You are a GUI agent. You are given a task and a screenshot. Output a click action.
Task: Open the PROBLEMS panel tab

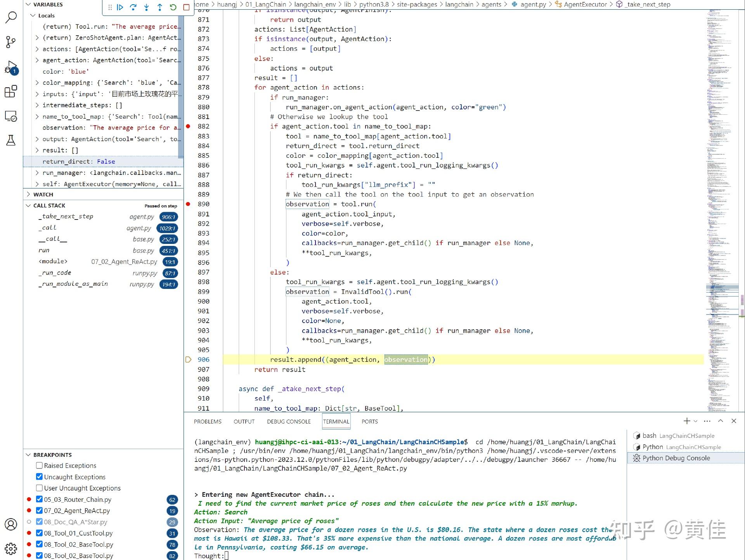208,422
